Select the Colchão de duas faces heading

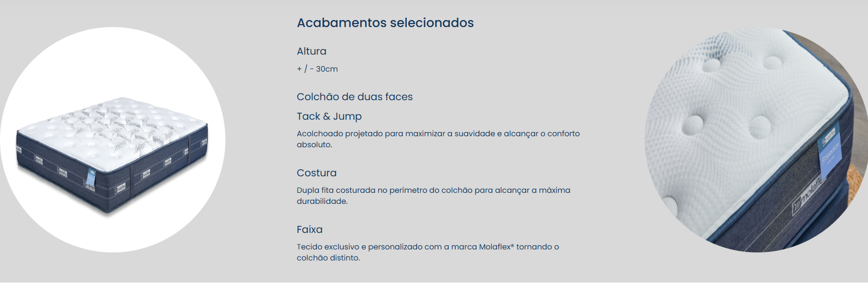point(355,97)
